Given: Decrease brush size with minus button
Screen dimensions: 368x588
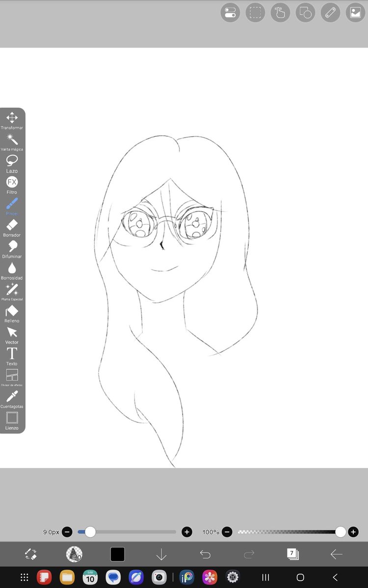Looking at the screenshot, I should pyautogui.click(x=67, y=532).
